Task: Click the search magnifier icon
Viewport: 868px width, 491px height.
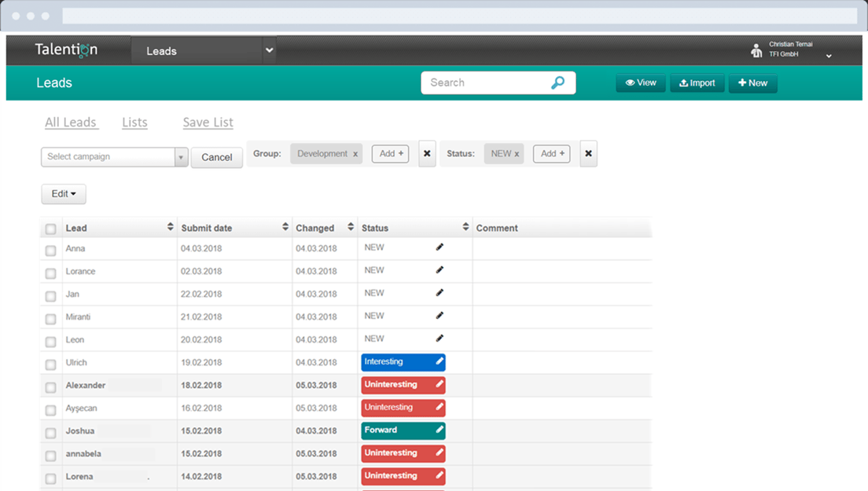Action: point(557,82)
